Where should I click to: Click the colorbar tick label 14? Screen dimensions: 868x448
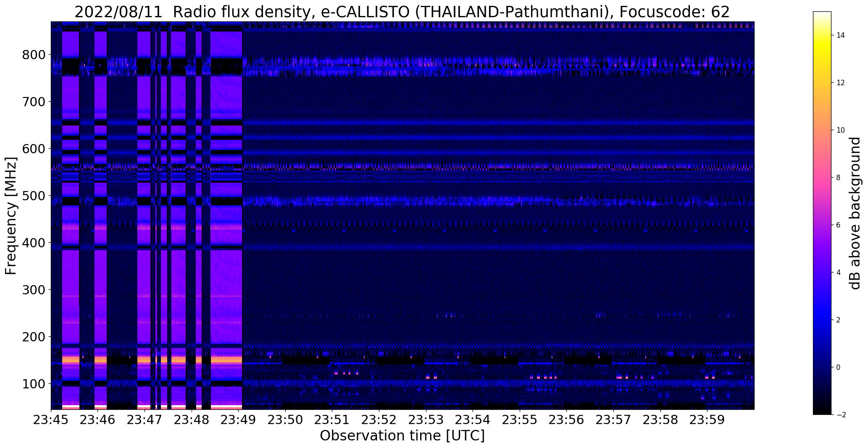(x=841, y=35)
